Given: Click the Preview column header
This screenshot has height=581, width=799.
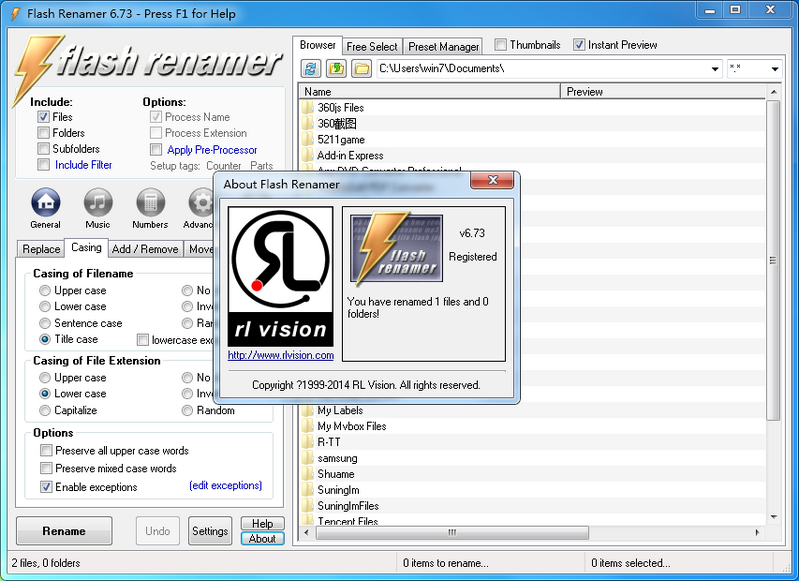Looking at the screenshot, I should click(663, 91).
